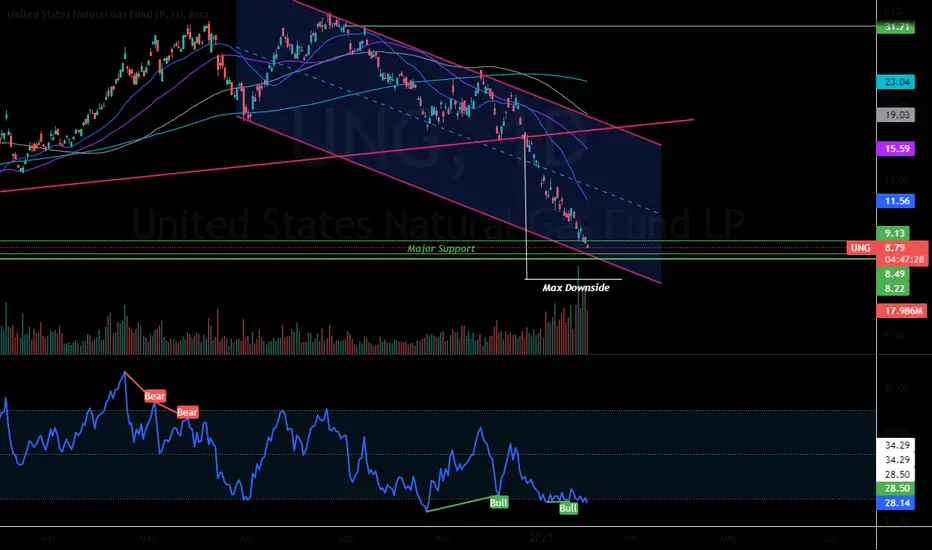Click the chart title United States Natural Gas Fund LP
The height and width of the screenshot is (550, 932).
[x=108, y=14]
